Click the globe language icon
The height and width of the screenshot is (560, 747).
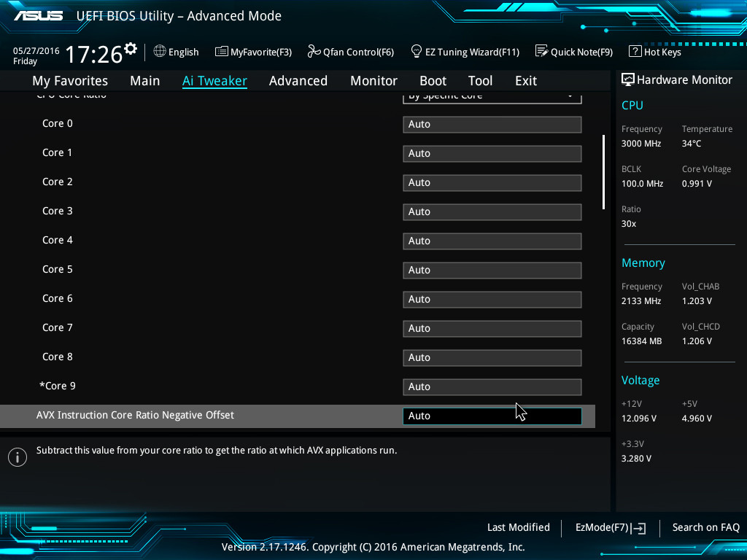[x=160, y=52]
